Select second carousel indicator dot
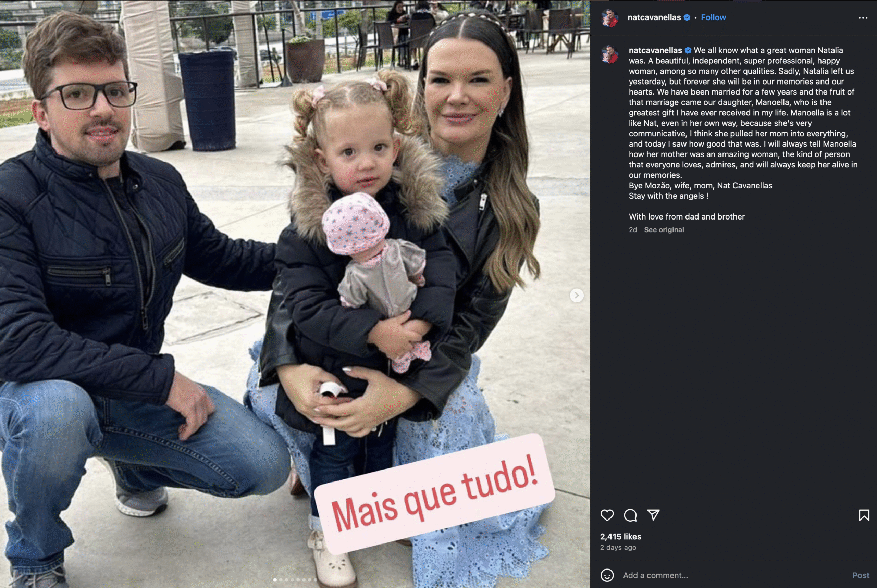This screenshot has height=588, width=877. [x=281, y=580]
